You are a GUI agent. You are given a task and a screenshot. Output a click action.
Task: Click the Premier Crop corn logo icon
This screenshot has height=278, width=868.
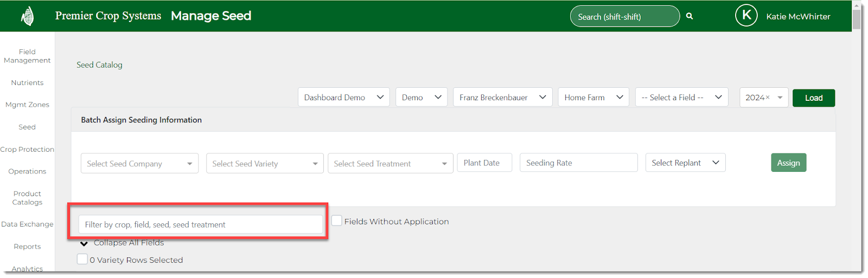click(x=28, y=16)
